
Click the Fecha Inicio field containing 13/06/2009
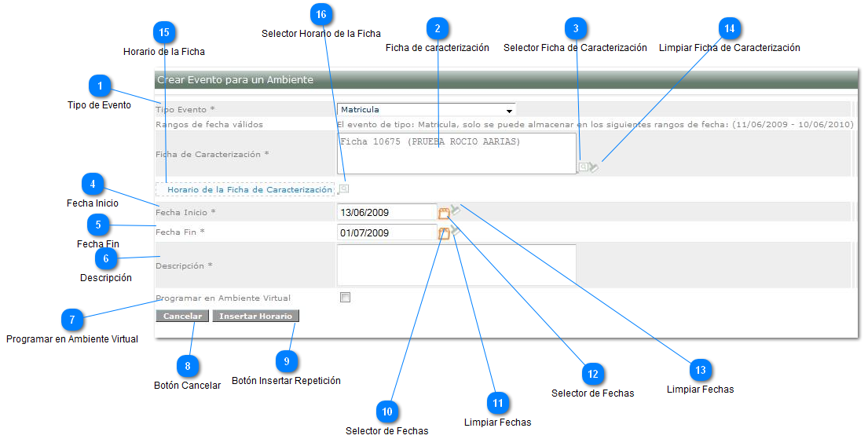(x=386, y=212)
